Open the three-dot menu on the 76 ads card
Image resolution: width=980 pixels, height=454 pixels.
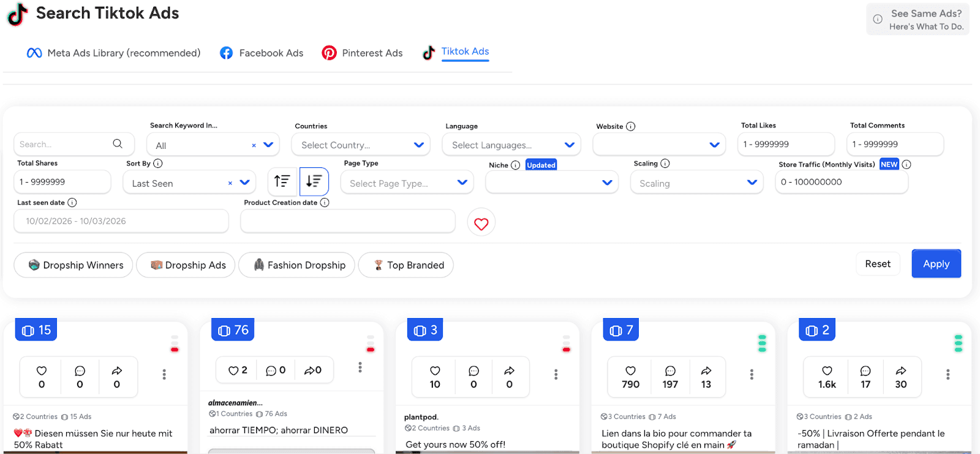coord(360,367)
